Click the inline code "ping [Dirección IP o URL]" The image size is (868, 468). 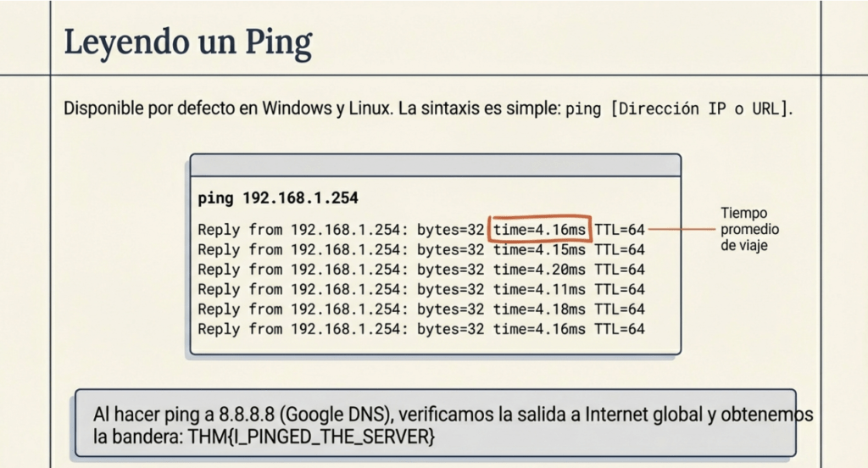point(678,109)
